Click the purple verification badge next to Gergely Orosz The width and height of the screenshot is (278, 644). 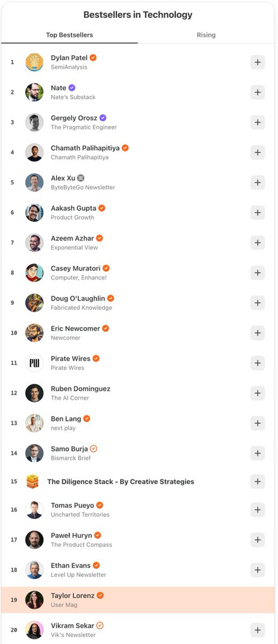tap(103, 118)
